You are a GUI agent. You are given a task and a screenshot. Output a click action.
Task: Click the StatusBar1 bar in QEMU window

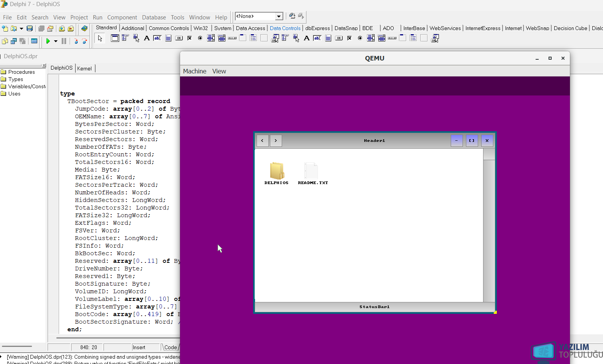375,307
